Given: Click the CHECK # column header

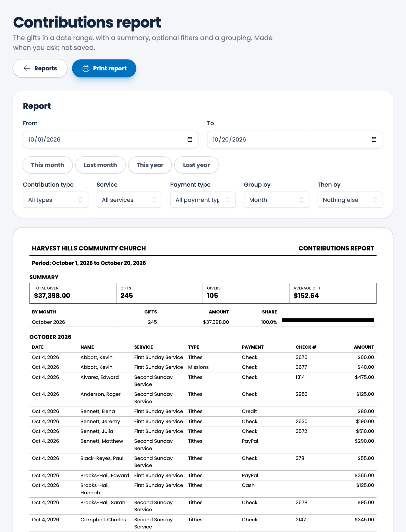Looking at the screenshot, I should point(306,347).
